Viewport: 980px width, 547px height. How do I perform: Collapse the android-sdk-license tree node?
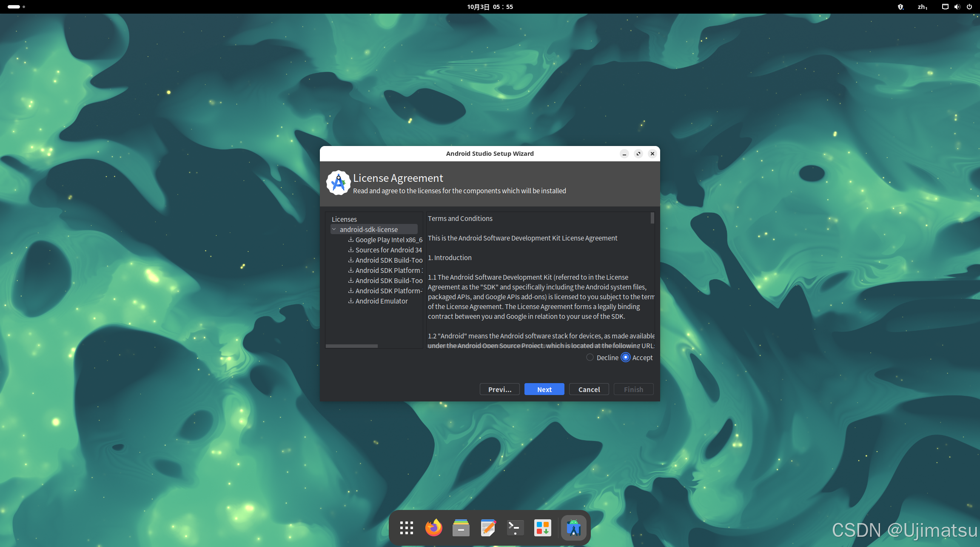click(334, 229)
